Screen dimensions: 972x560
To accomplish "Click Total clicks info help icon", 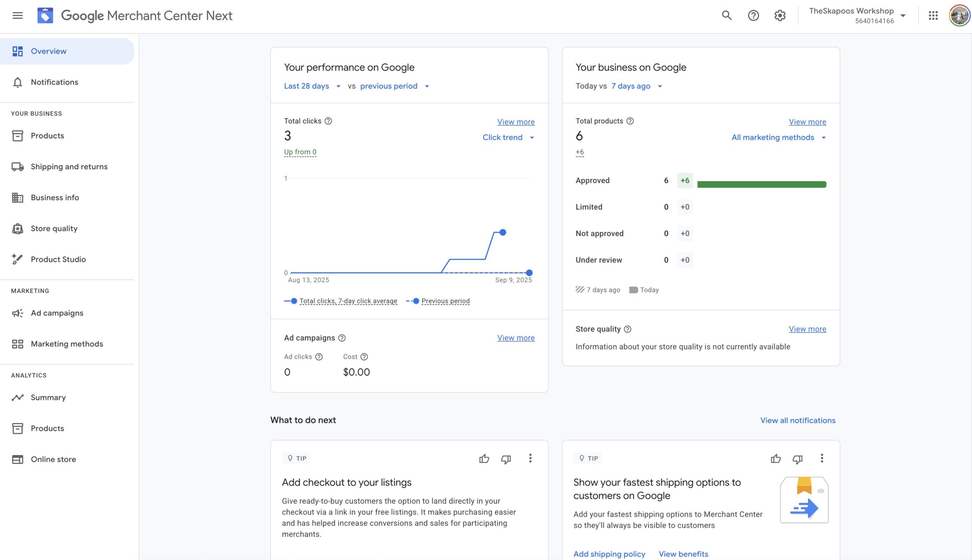I will point(328,121).
